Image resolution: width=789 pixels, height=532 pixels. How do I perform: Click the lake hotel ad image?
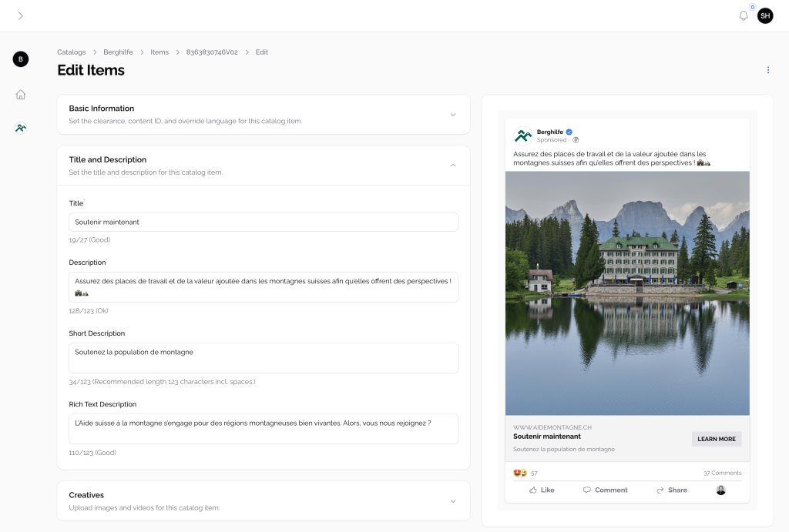627,293
